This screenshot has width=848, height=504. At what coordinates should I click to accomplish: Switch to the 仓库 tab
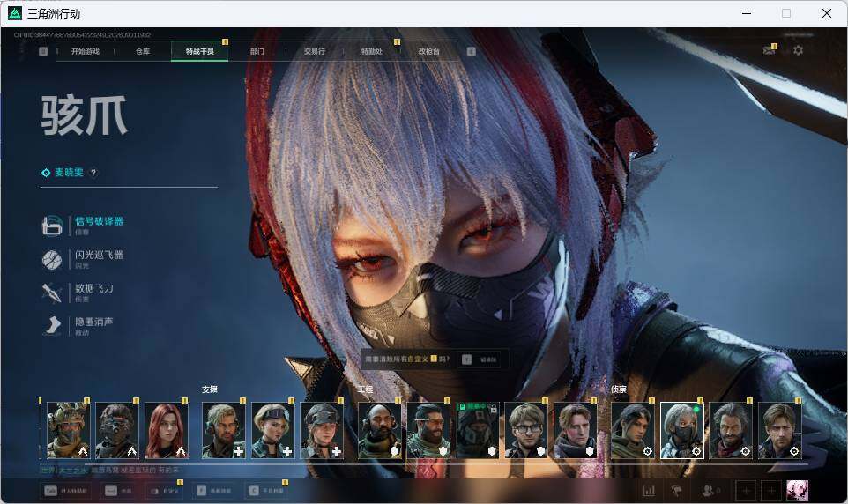[143, 51]
